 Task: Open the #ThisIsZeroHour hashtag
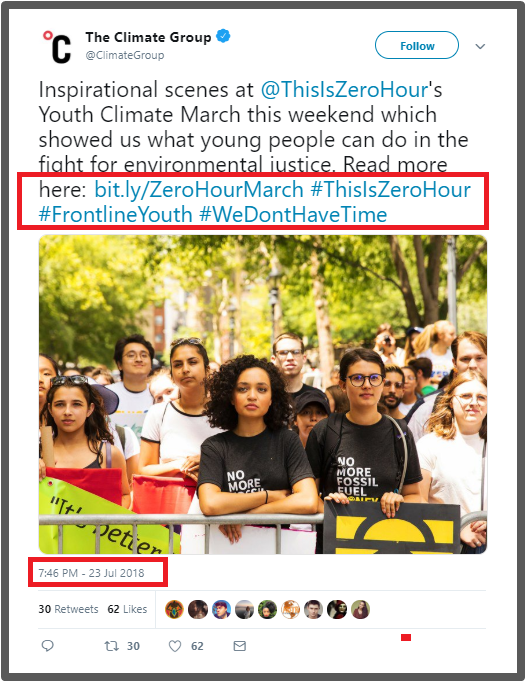[391, 190]
